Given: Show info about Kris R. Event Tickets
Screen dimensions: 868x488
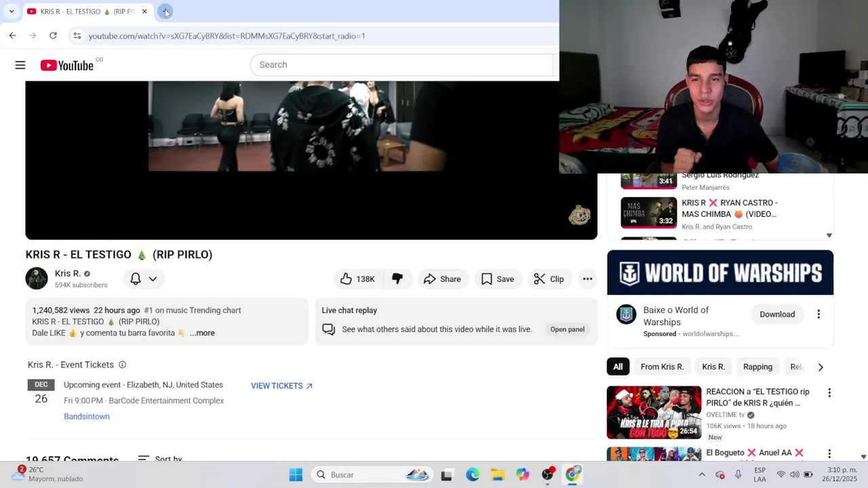Looking at the screenshot, I should coord(122,365).
